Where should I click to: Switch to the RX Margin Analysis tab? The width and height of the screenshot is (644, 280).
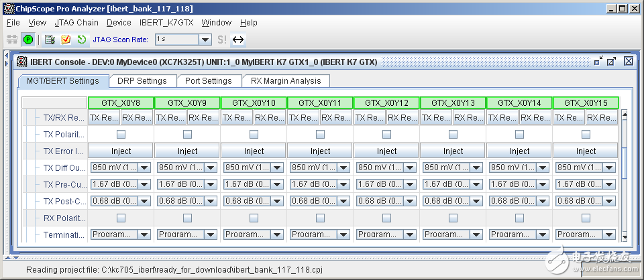point(286,81)
